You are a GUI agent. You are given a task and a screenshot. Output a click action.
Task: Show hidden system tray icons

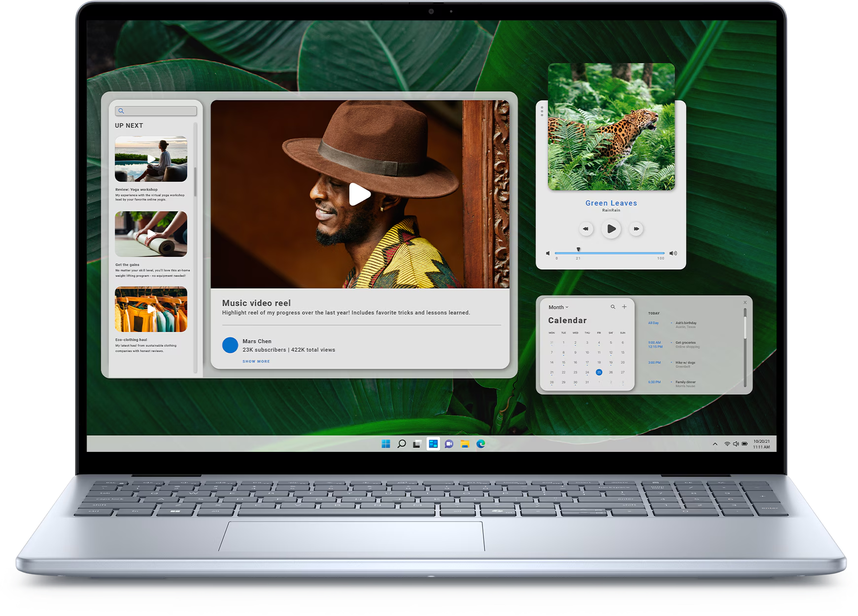tap(715, 444)
